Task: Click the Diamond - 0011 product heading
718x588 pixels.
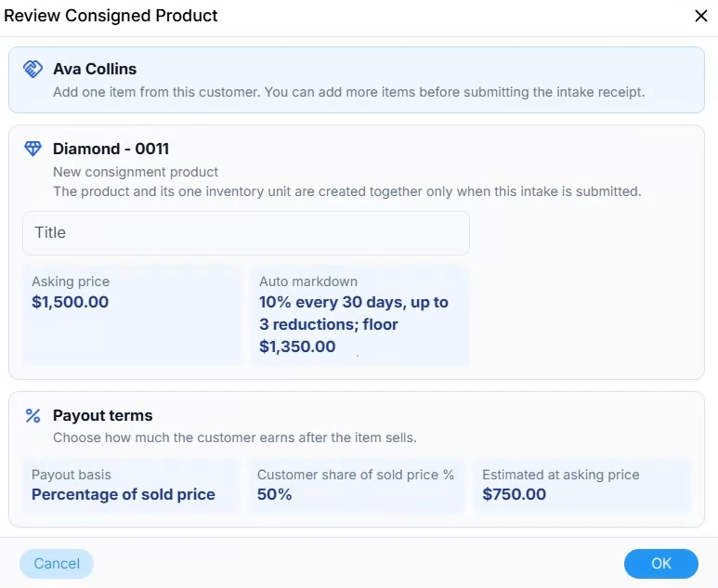Action: coord(111,149)
